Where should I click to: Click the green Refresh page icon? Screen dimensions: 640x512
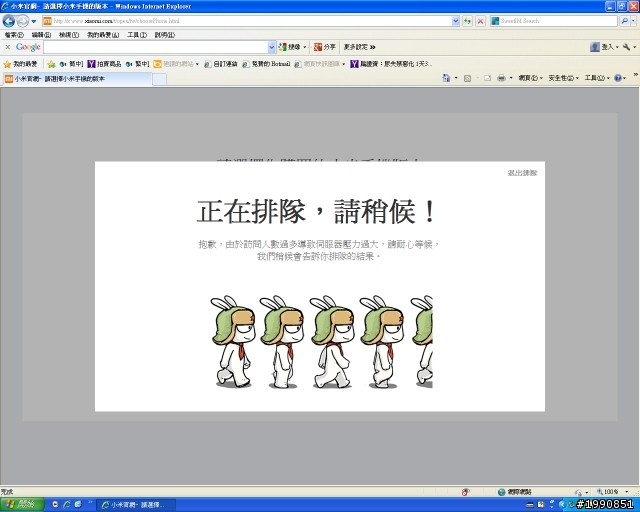(467, 21)
